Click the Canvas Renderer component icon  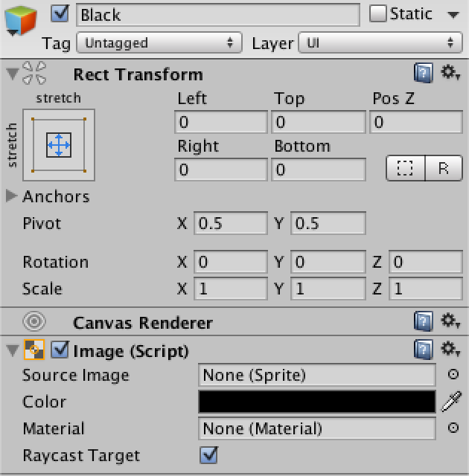[34, 321]
